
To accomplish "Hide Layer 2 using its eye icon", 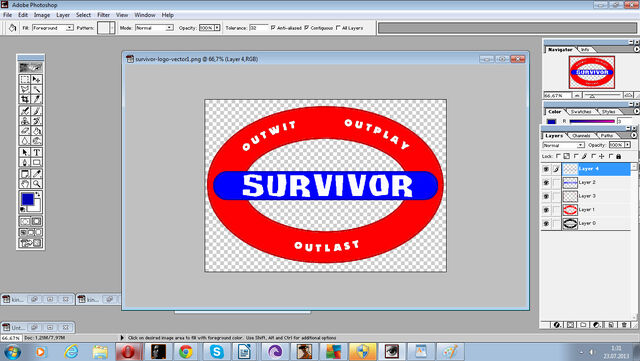I will 546,183.
